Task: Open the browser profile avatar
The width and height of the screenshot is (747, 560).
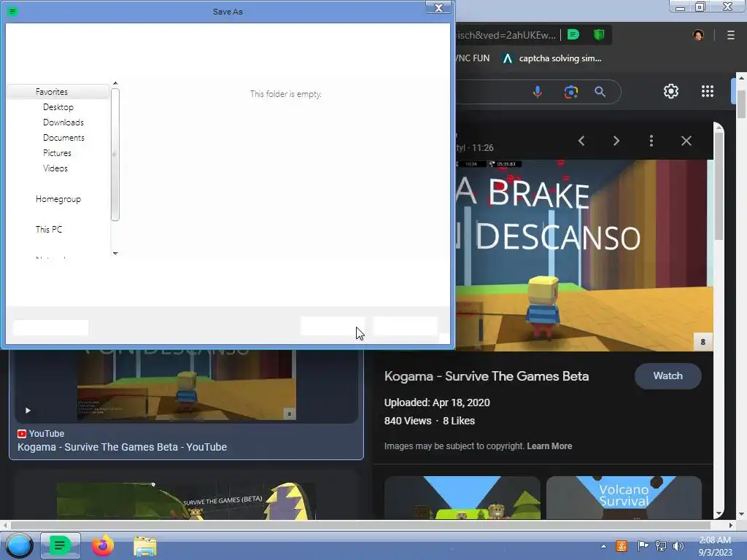Action: [698, 35]
